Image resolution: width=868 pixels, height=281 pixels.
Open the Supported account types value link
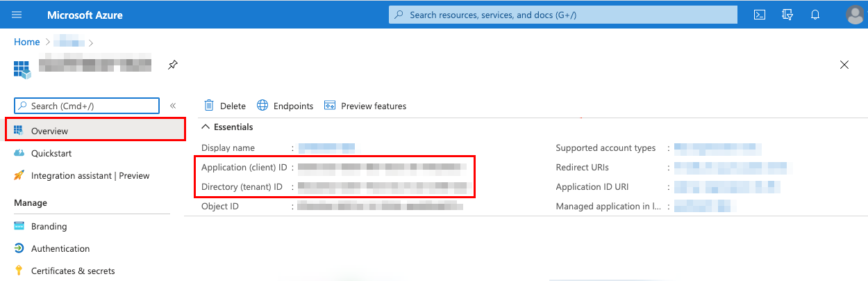click(x=717, y=147)
